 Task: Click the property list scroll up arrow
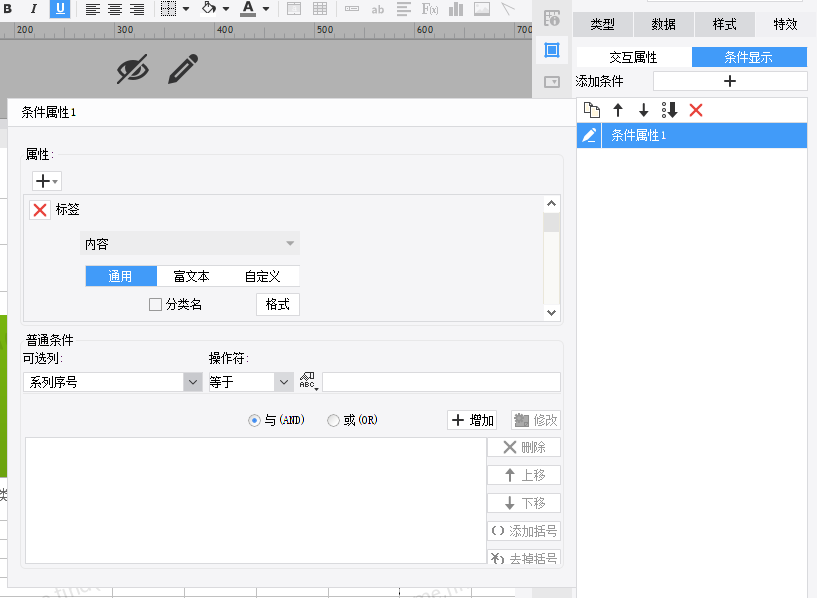(x=551, y=204)
